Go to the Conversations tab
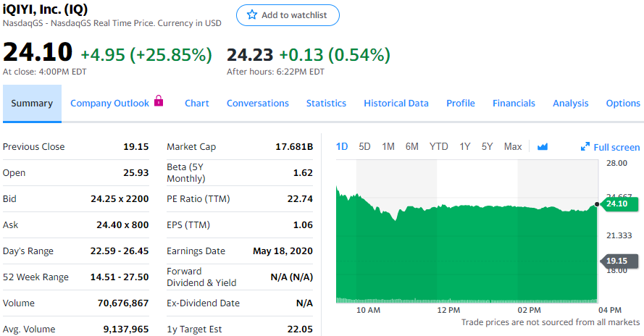The width and height of the screenshot is (644, 336). pos(257,103)
